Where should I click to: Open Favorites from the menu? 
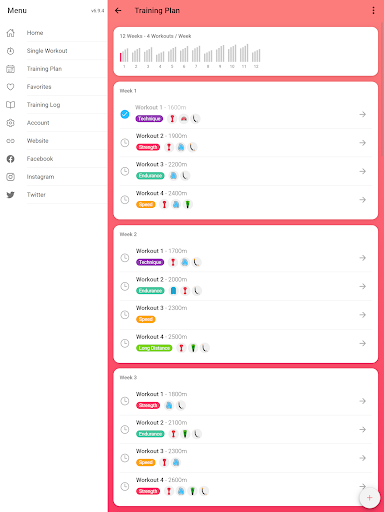pyautogui.click(x=54, y=87)
